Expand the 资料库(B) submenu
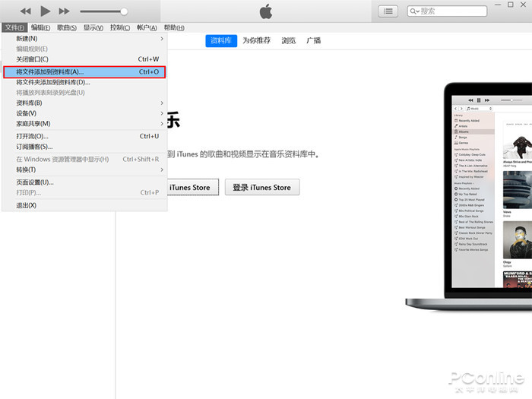The width and height of the screenshot is (532, 399). pyautogui.click(x=84, y=103)
